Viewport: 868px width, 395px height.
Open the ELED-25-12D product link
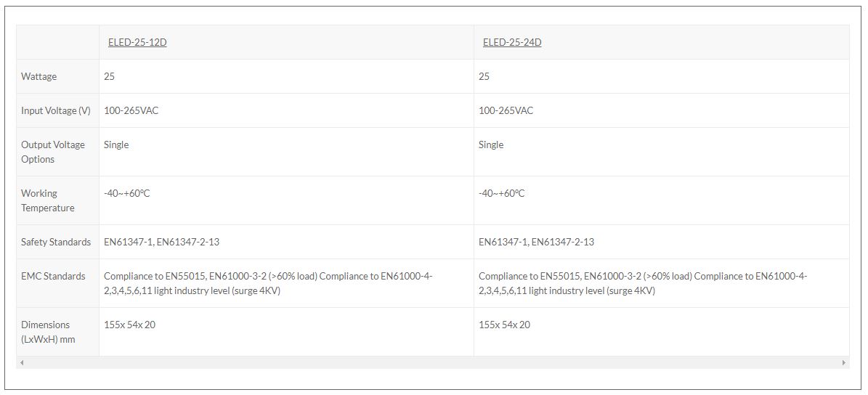137,42
